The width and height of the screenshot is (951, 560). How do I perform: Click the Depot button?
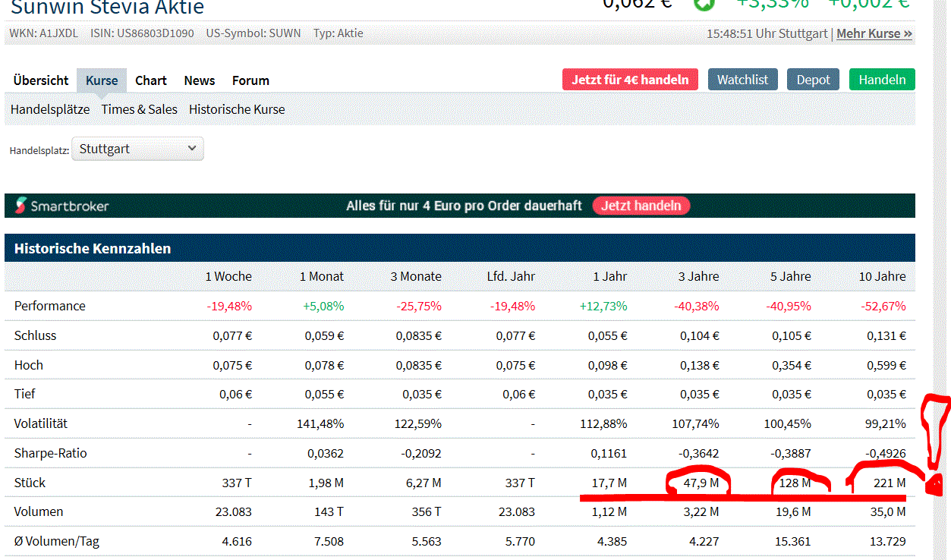(x=813, y=80)
